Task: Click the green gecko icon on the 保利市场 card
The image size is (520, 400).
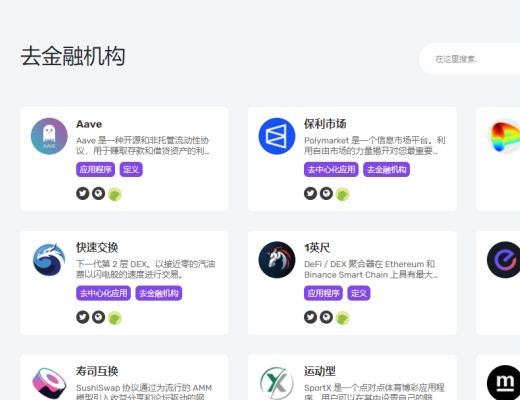Action: click(x=342, y=194)
